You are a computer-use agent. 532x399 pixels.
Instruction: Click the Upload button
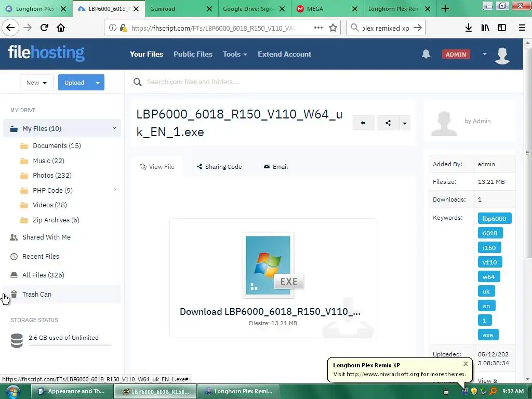[75, 83]
